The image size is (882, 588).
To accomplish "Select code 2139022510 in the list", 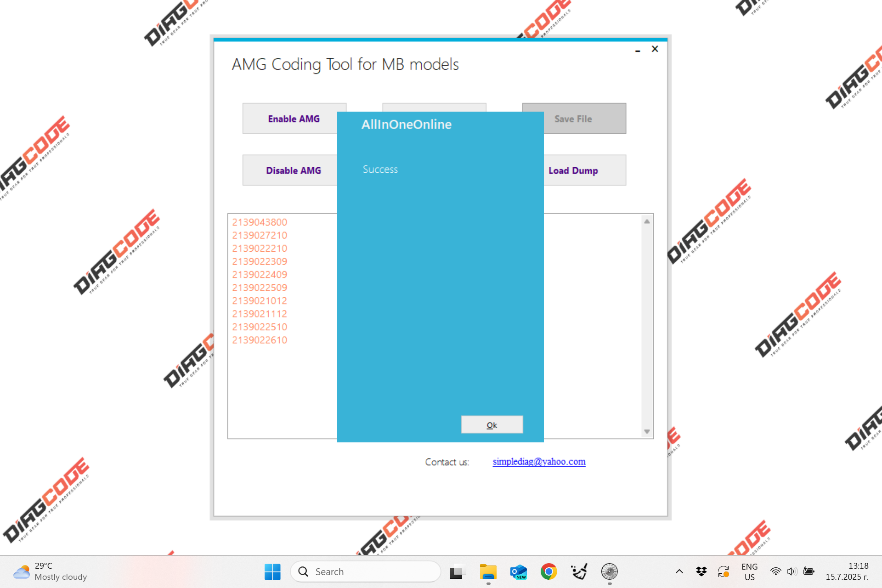I will [260, 327].
